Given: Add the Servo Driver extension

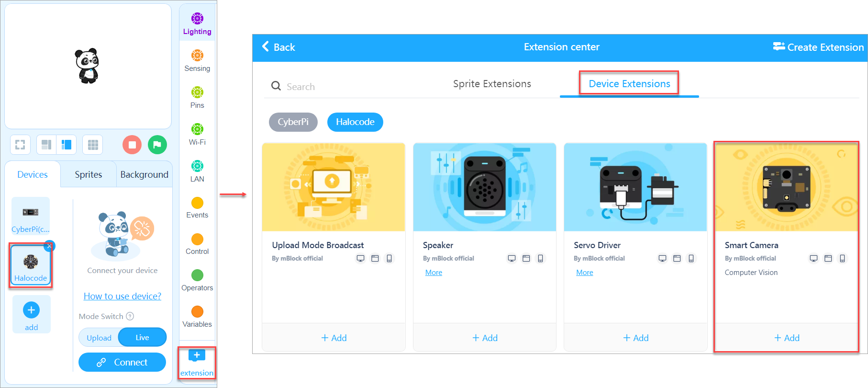Looking at the screenshot, I should point(635,338).
